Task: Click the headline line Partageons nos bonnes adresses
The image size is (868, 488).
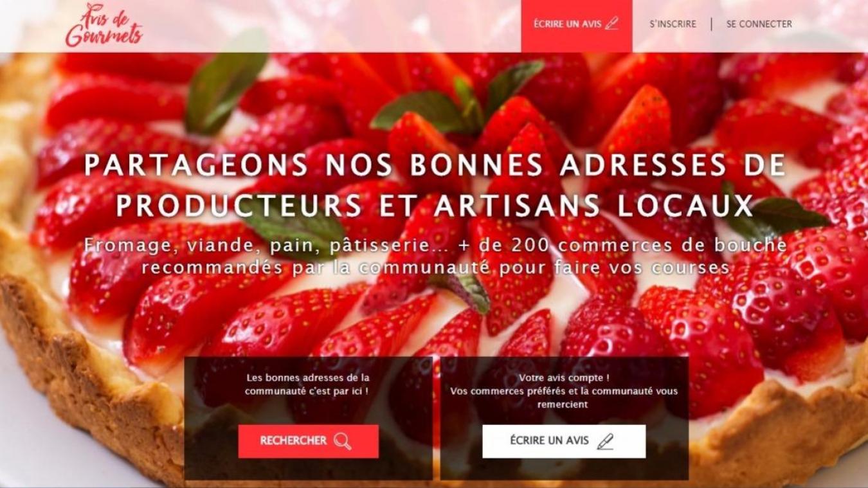Action: (435, 165)
